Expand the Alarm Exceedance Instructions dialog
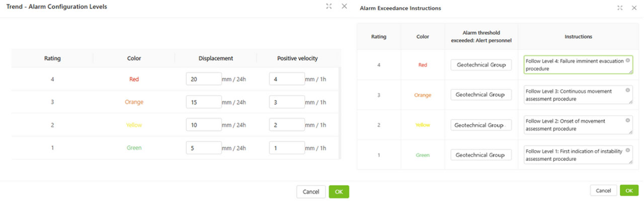This screenshot has width=644, height=202. 620,8
